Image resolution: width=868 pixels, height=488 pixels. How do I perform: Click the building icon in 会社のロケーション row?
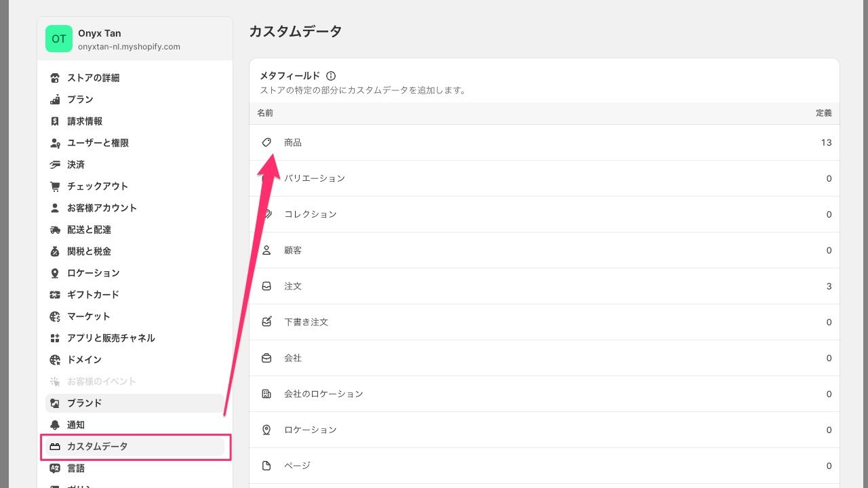267,394
